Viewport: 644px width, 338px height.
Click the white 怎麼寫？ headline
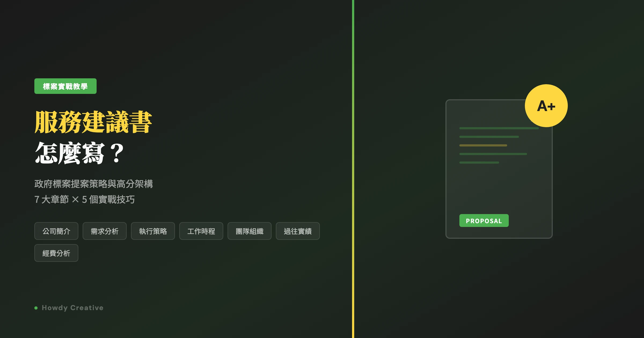click(x=79, y=153)
